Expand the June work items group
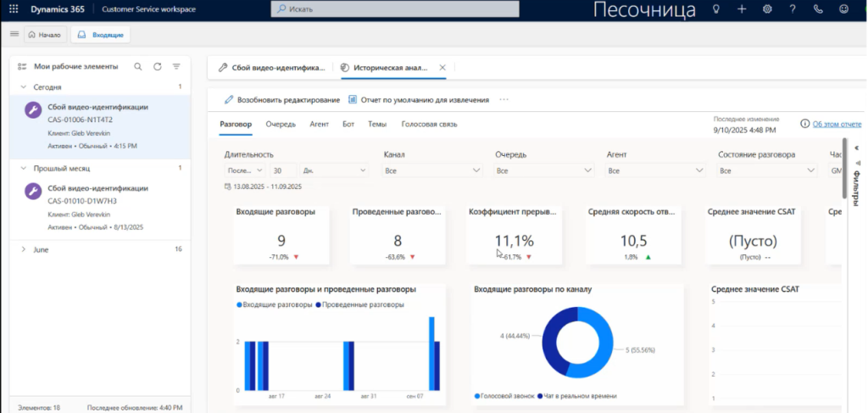Image resolution: width=868 pixels, height=413 pixels. [23, 249]
